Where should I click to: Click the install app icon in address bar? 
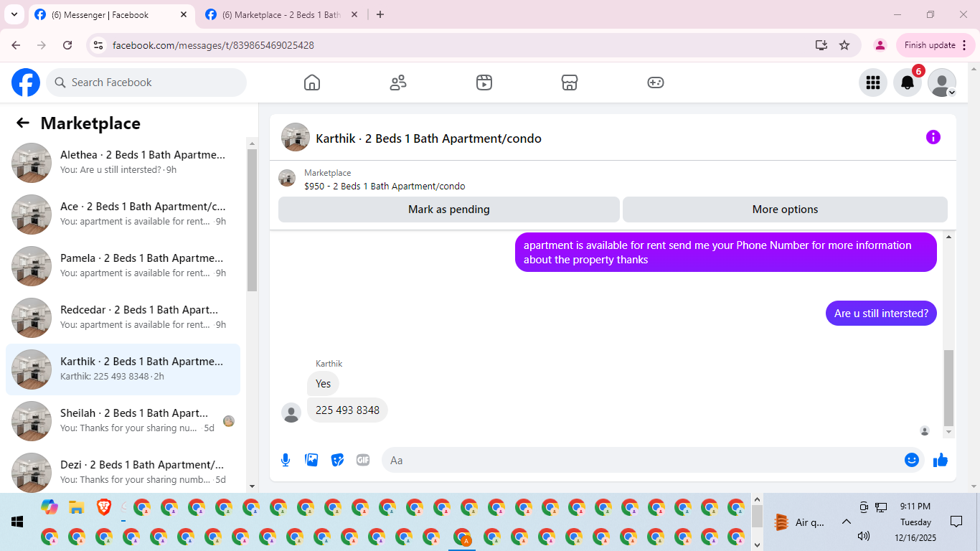(x=821, y=45)
